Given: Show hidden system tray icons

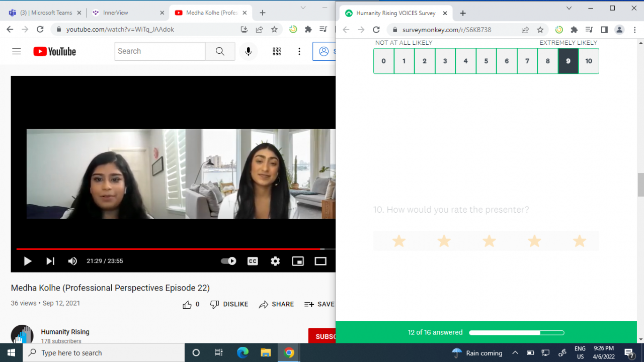Looking at the screenshot, I should pyautogui.click(x=515, y=352).
